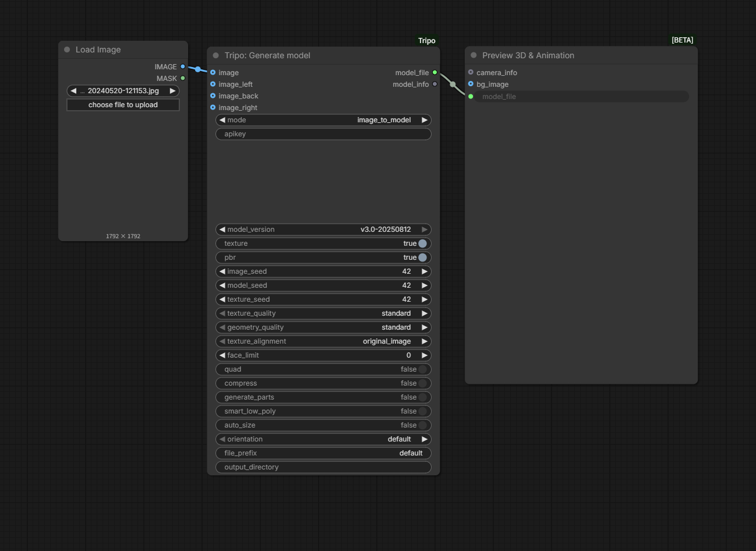
Task: Click the file_prefix input field
Action: click(323, 453)
